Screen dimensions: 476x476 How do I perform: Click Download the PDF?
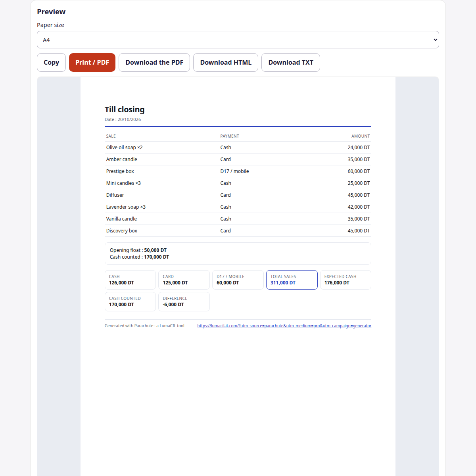tap(154, 62)
